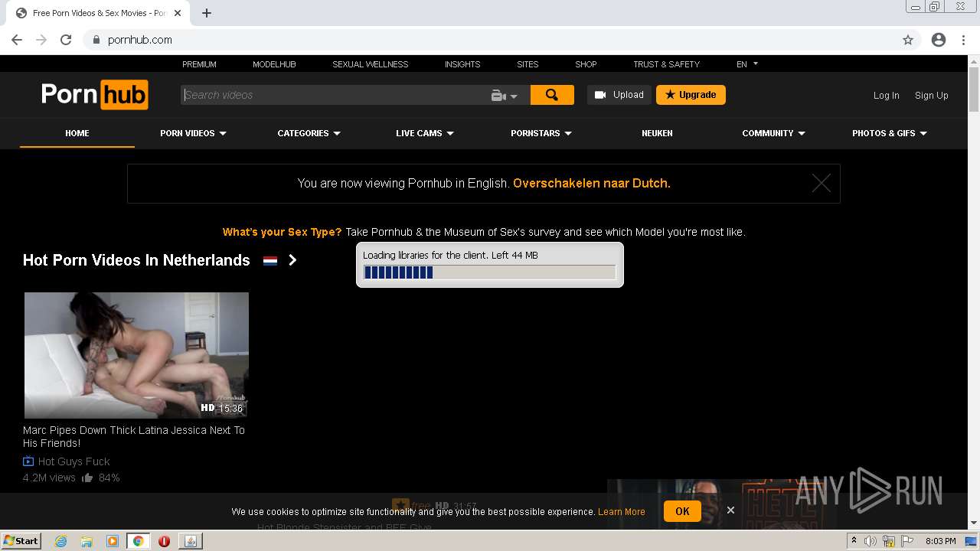Click the Action Center flag tray icon
Viewport: 980px width, 551px height.
pos(907,541)
